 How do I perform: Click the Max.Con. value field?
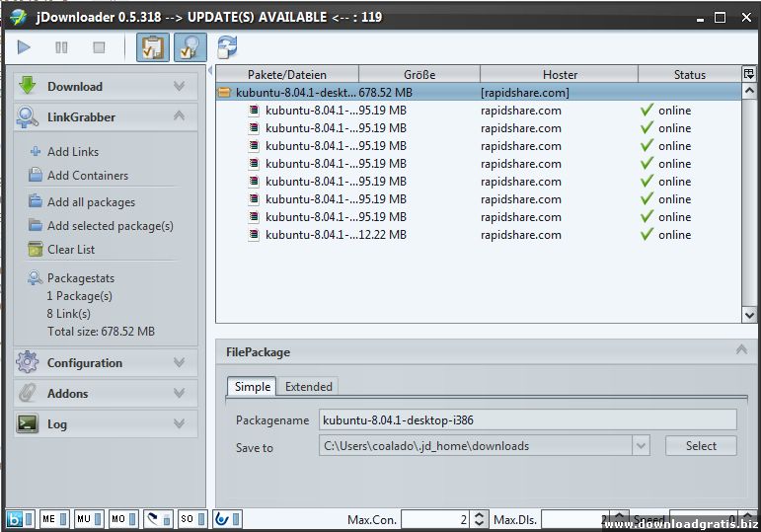435,519
